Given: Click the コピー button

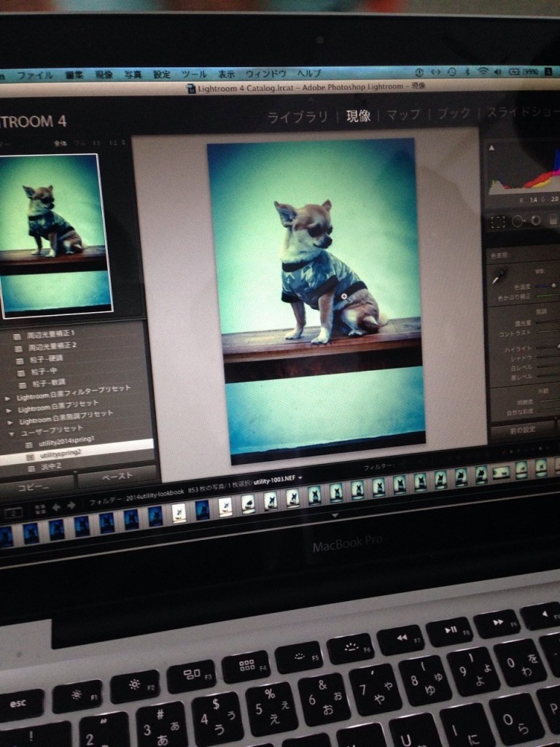Looking at the screenshot, I should [x=34, y=484].
